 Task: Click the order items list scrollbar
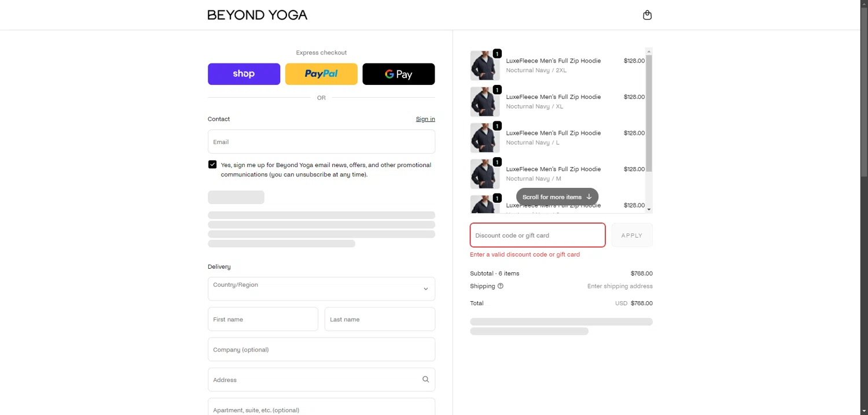(649, 113)
